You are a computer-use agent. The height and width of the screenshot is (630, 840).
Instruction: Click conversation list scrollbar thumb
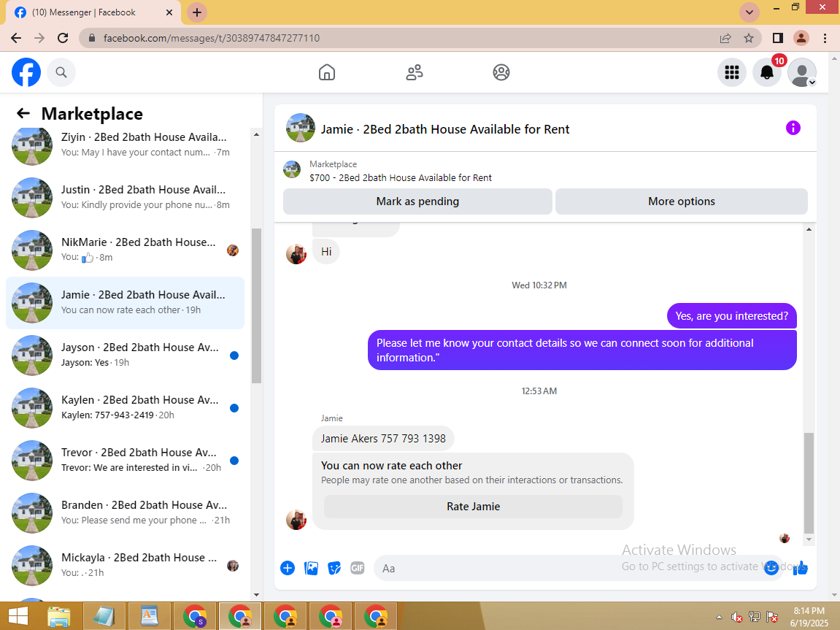pyautogui.click(x=256, y=305)
